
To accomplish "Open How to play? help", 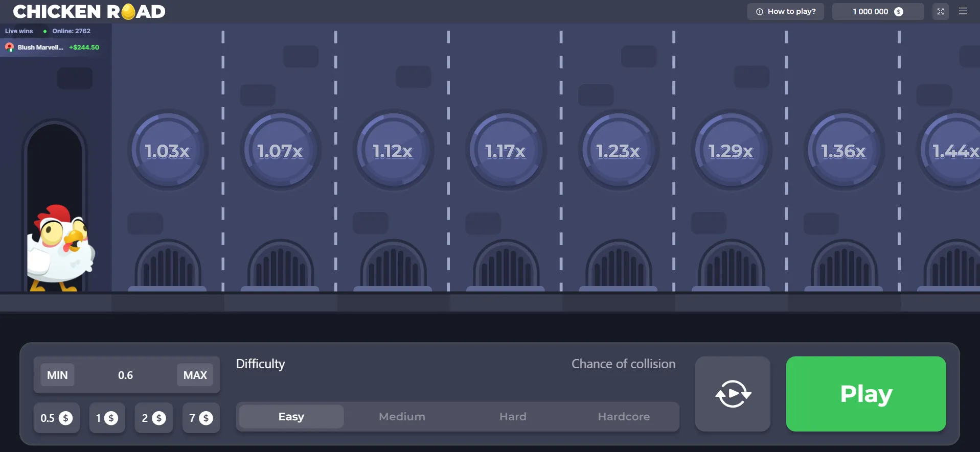I will (786, 11).
